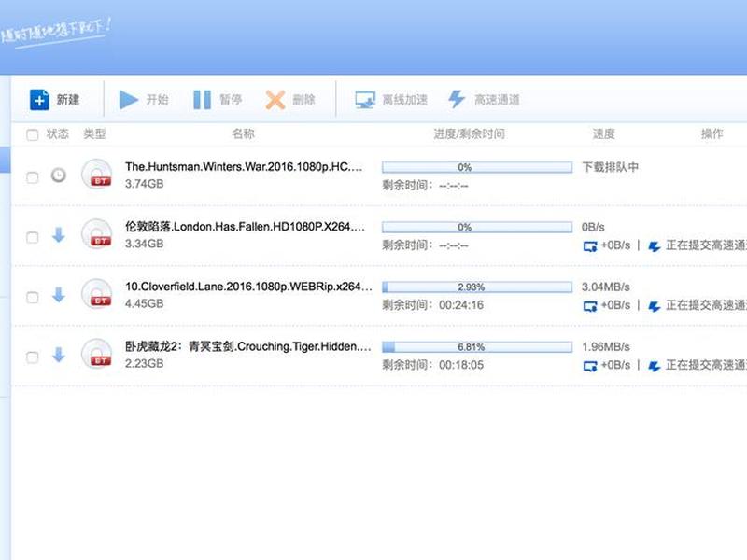Click the 高速通道 toolbar label

(x=497, y=100)
